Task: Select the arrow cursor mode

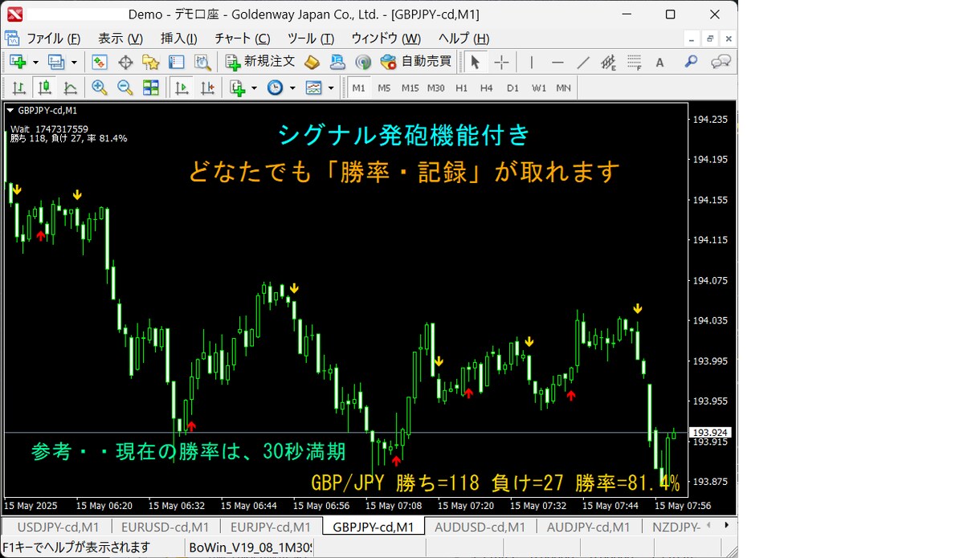Action: click(475, 62)
